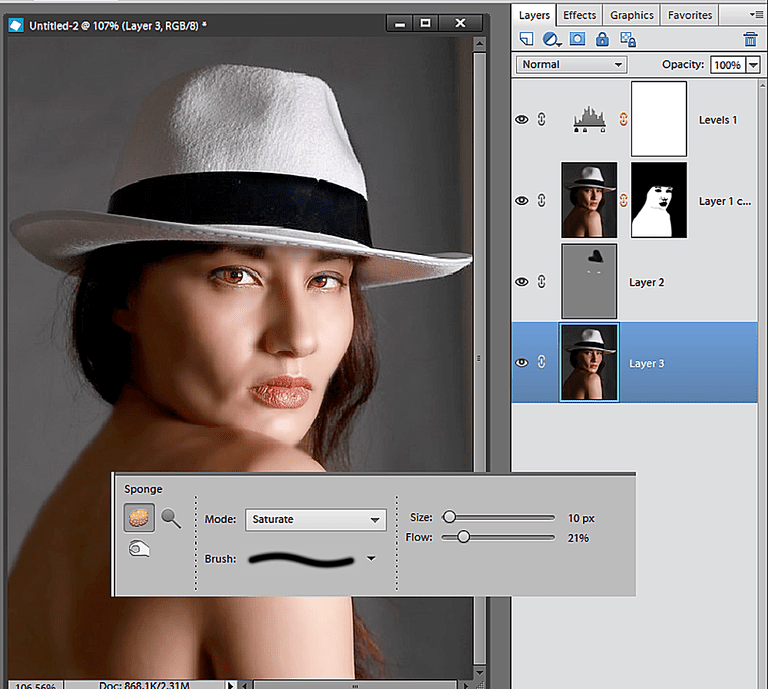Click the vertical scroll down arrow
The width and height of the screenshot is (768, 689).
[x=480, y=672]
